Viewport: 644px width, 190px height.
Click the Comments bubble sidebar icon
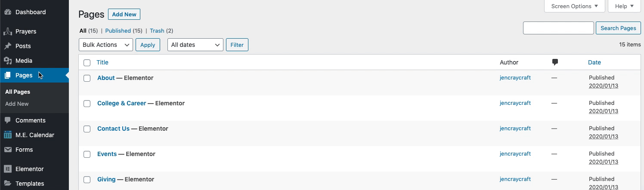pyautogui.click(x=7, y=120)
